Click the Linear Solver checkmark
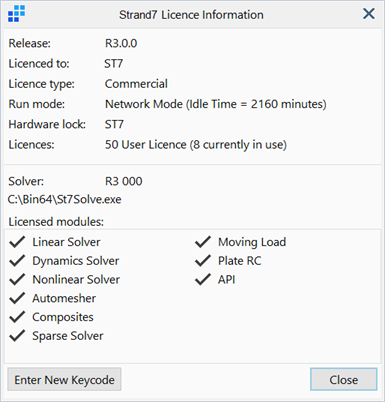385x402 pixels. click(17, 242)
